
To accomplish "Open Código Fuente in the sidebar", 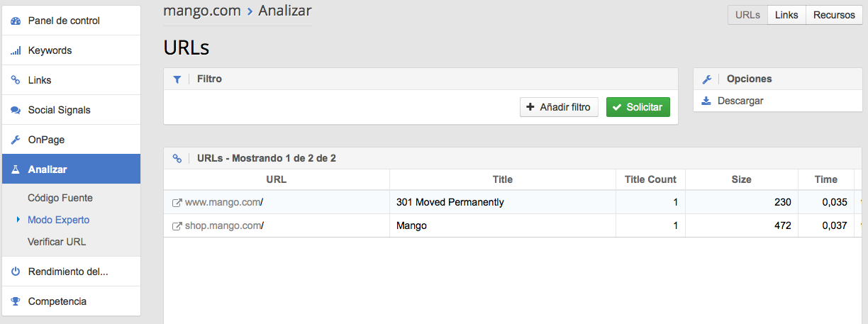I will pos(60,198).
